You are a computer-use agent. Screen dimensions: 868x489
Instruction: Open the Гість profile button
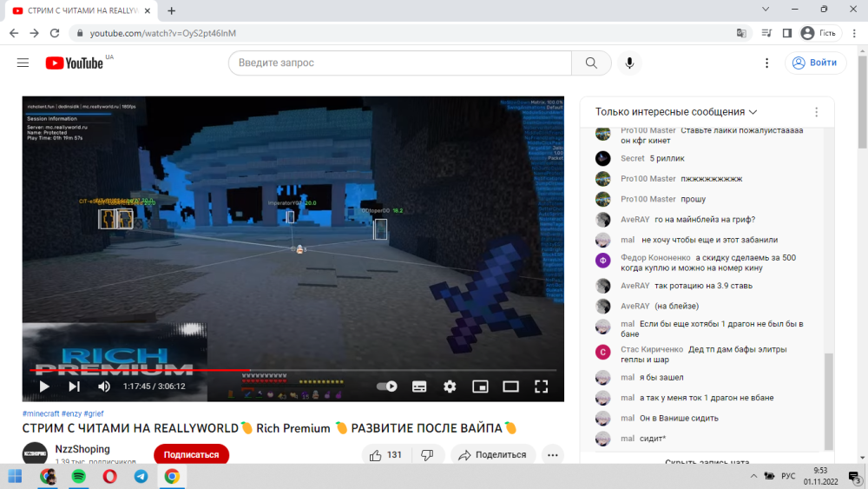click(819, 33)
